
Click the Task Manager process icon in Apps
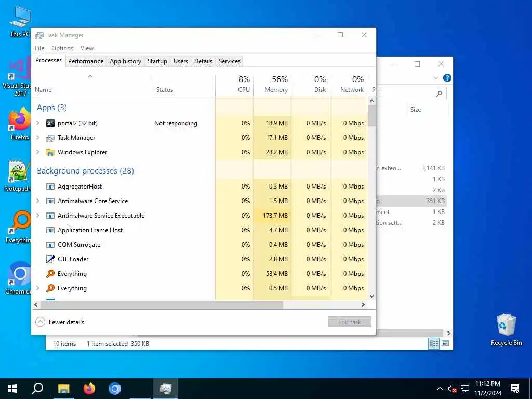coord(50,138)
